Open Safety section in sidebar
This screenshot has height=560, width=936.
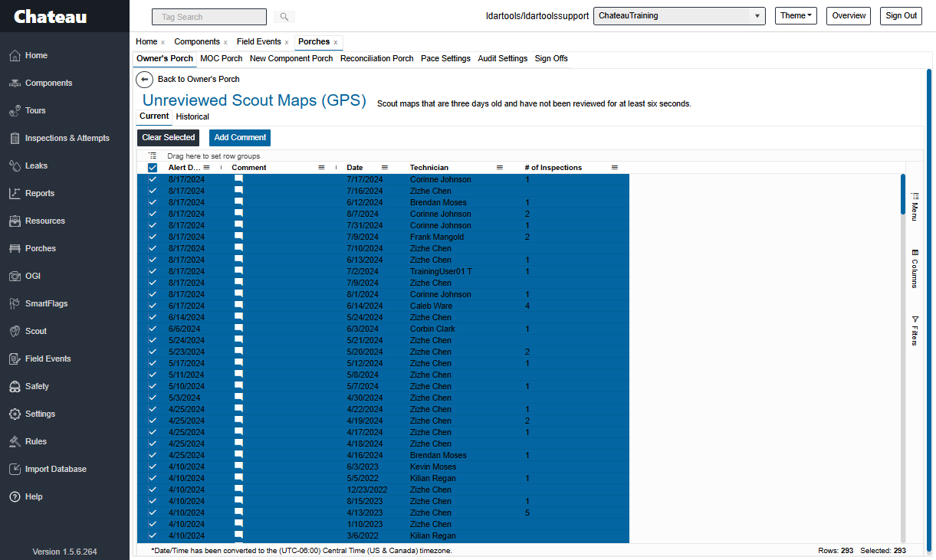pos(37,386)
